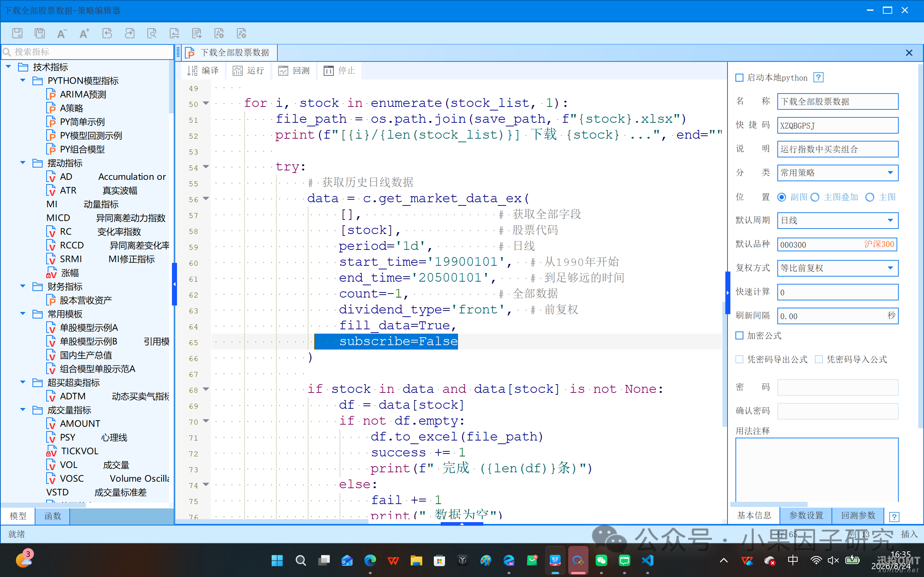Image resolution: width=924 pixels, height=577 pixels.
Task: Open the 复权方式 dropdown showing 等比前复权
Action: pyautogui.click(x=838, y=268)
